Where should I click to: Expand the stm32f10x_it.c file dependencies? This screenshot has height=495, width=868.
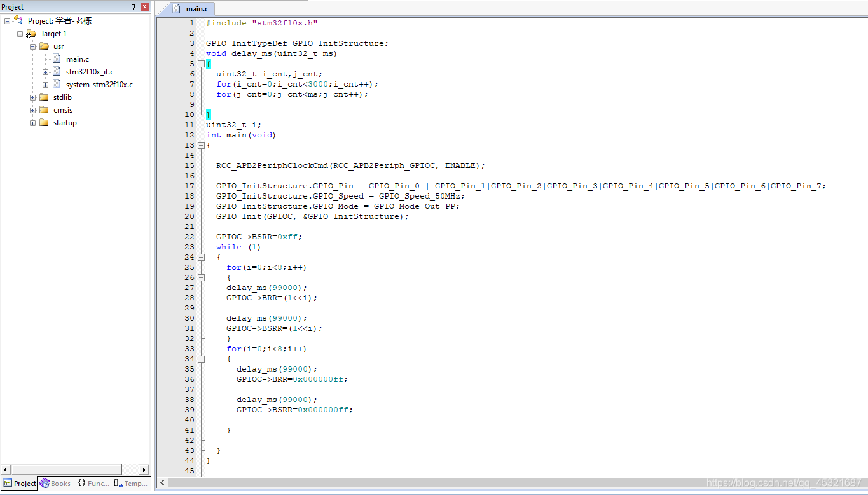(x=45, y=72)
